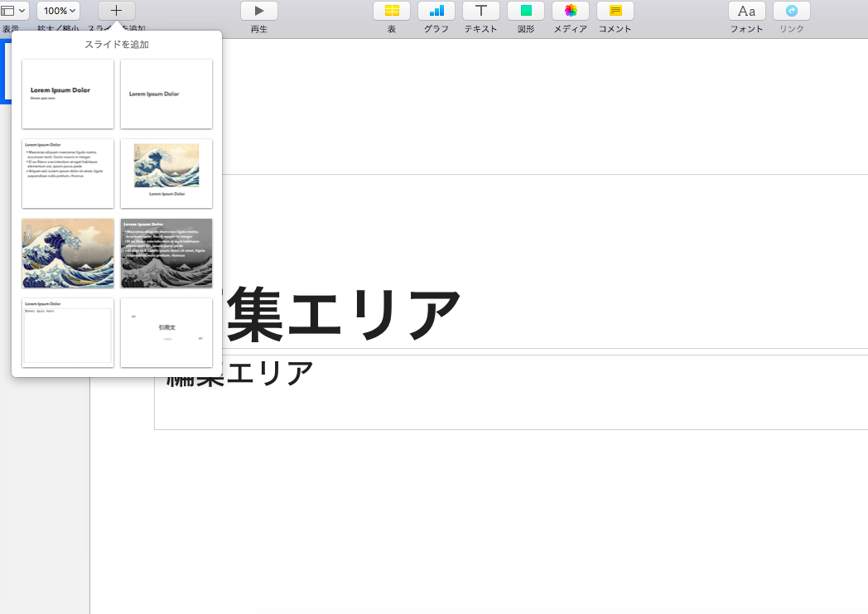Click the large 集エリア title text
The image size is (868, 614).
[x=343, y=314]
